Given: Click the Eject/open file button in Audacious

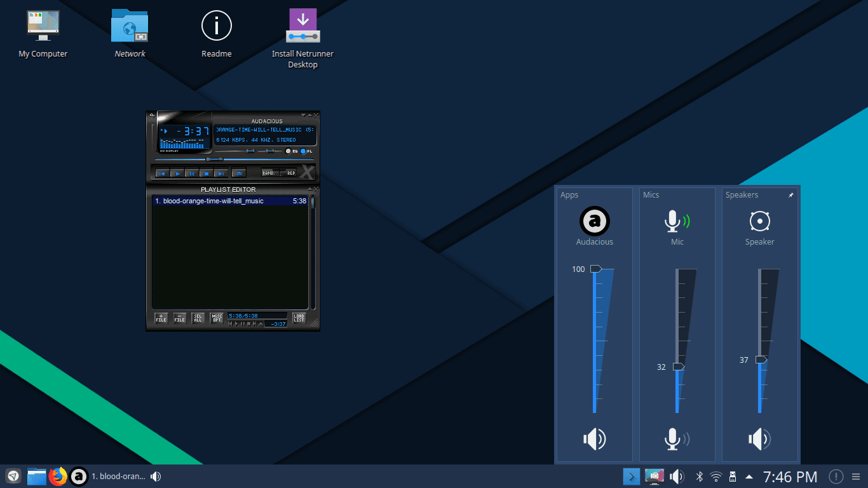Looking at the screenshot, I should coord(238,173).
